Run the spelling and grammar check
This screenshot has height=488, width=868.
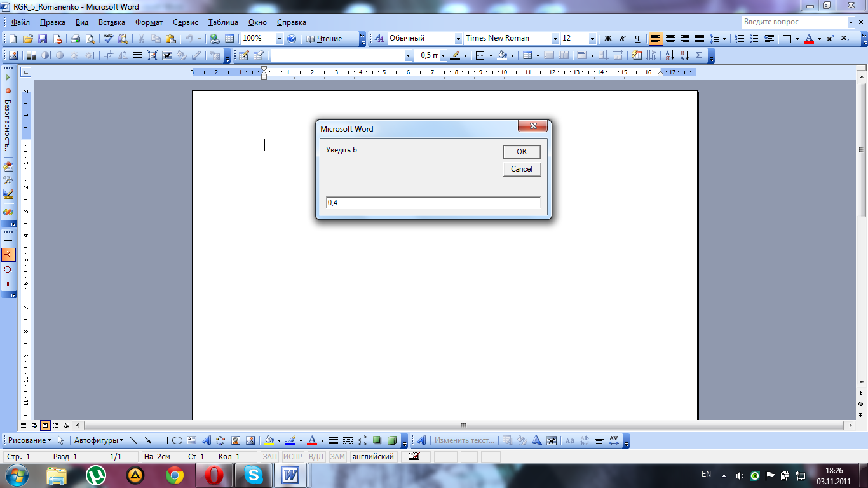click(109, 39)
